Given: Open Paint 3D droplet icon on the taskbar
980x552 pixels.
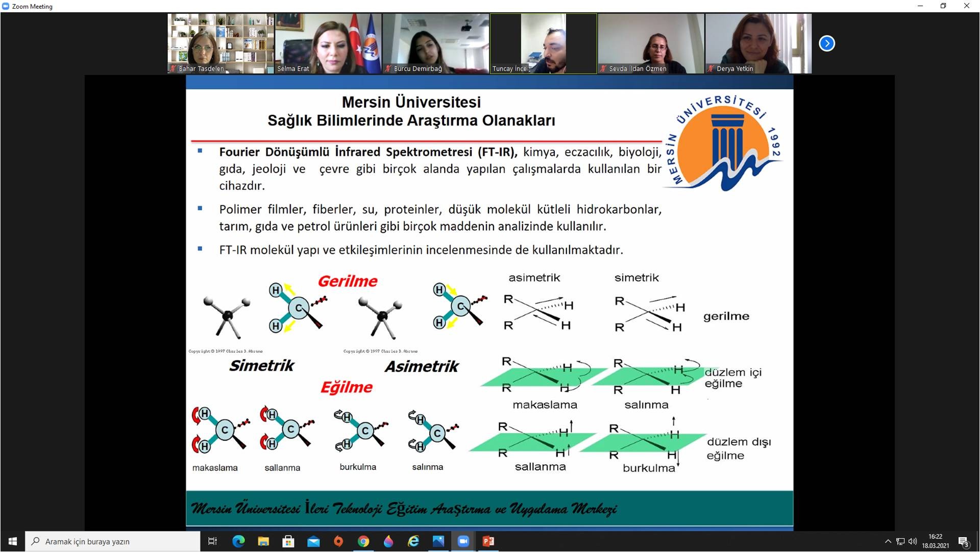Looking at the screenshot, I should (388, 541).
